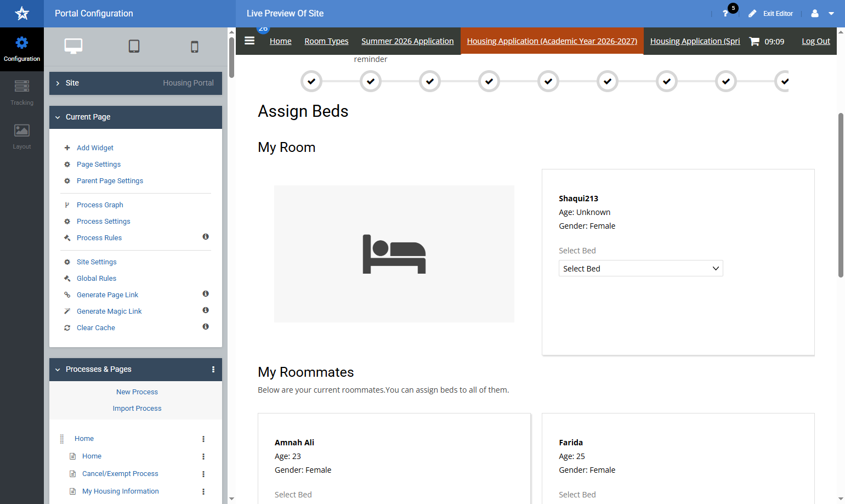Click the star logo in top-left corner

point(22,13)
